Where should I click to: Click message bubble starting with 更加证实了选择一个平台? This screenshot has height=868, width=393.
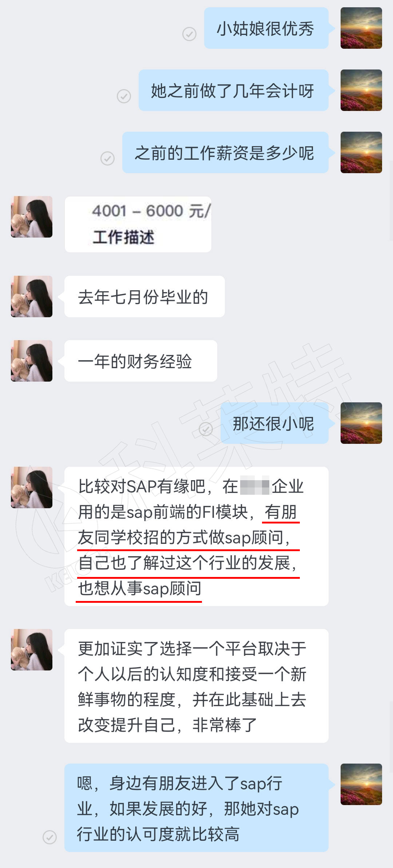coord(196,686)
